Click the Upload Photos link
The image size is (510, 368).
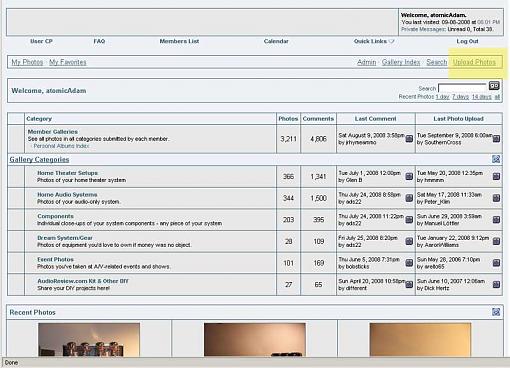click(x=474, y=62)
